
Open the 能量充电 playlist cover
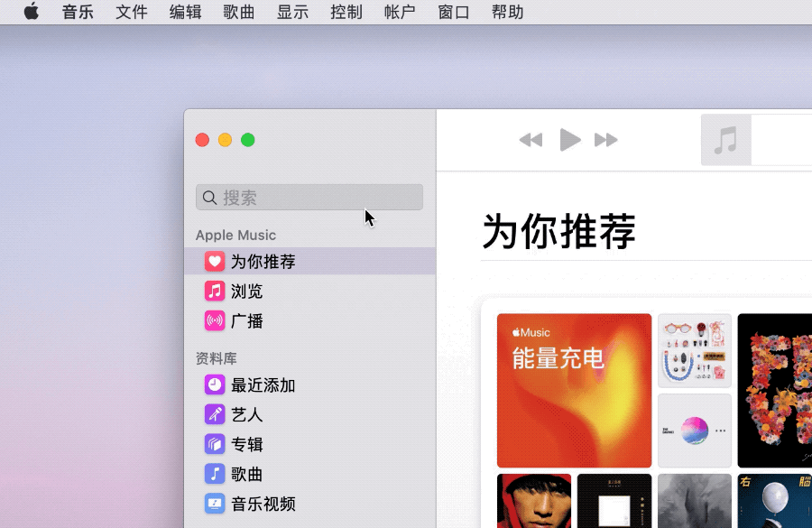click(575, 391)
